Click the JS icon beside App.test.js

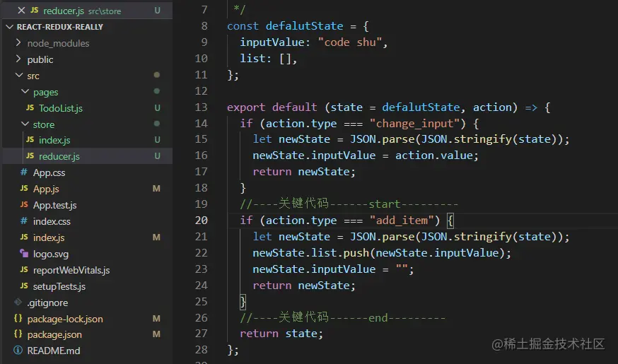tap(24, 205)
